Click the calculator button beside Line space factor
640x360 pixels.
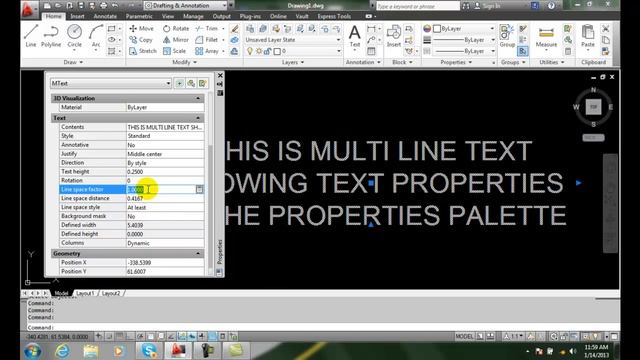pos(199,189)
